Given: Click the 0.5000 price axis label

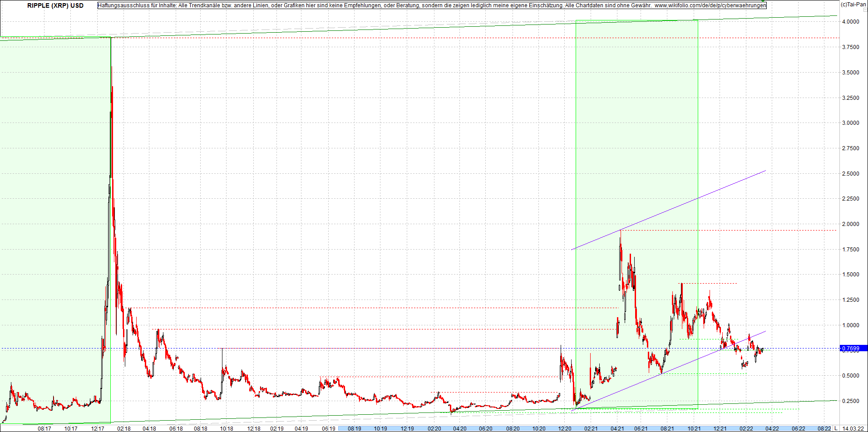Looking at the screenshot, I should point(850,376).
